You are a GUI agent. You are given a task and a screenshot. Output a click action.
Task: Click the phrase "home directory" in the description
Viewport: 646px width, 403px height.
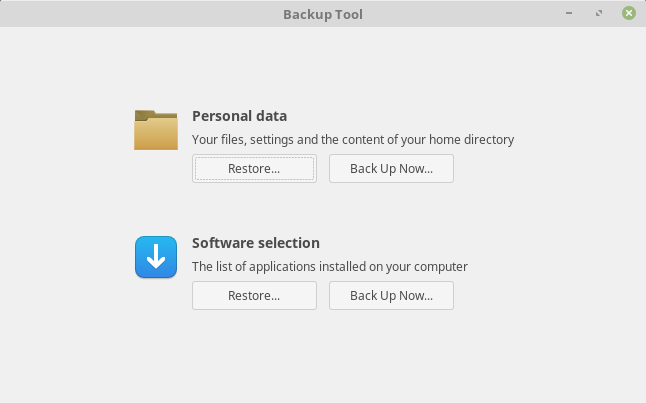click(473, 140)
